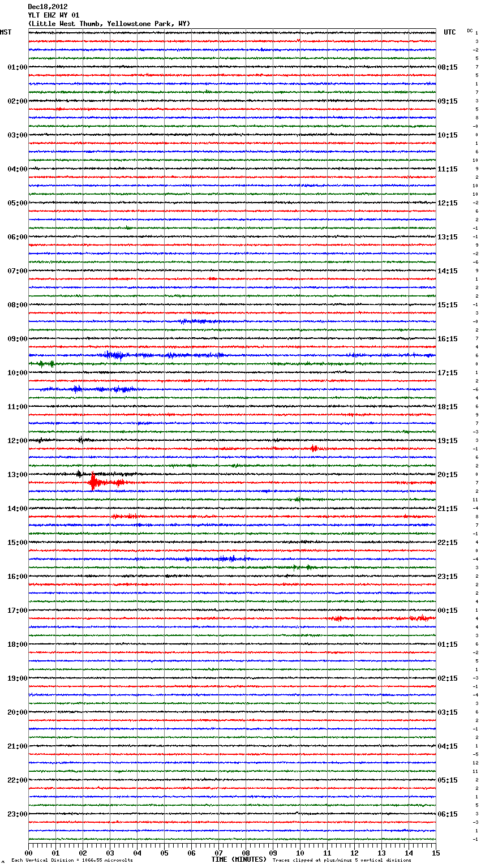Click the minute 05 tick label on time axis
The width and height of the screenshot is (481, 868).
click(x=164, y=853)
